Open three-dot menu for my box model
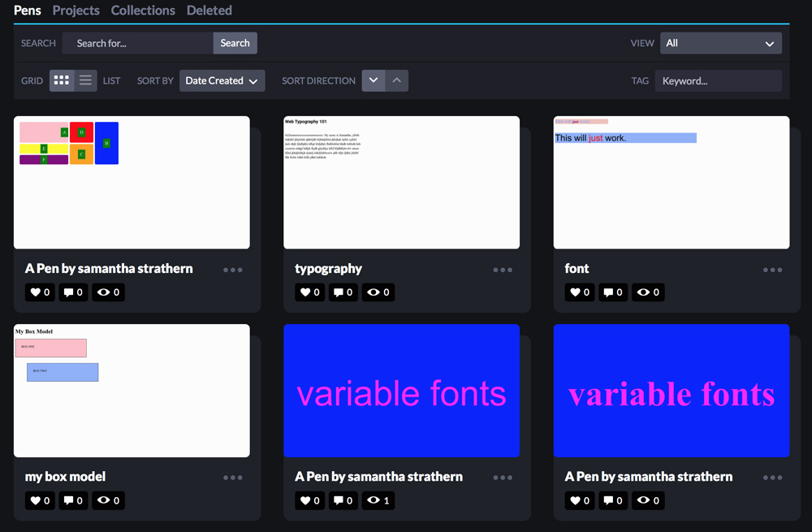The image size is (812, 532). pyautogui.click(x=233, y=478)
